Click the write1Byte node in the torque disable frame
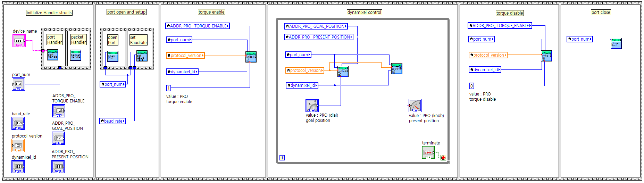This screenshot has height=183, width=644. coord(546,56)
